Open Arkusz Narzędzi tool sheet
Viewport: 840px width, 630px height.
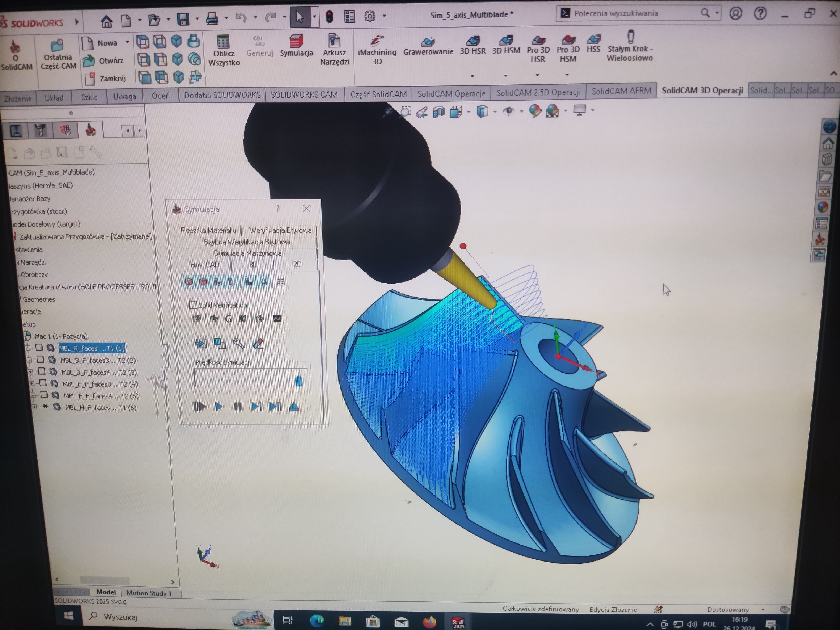point(334,41)
